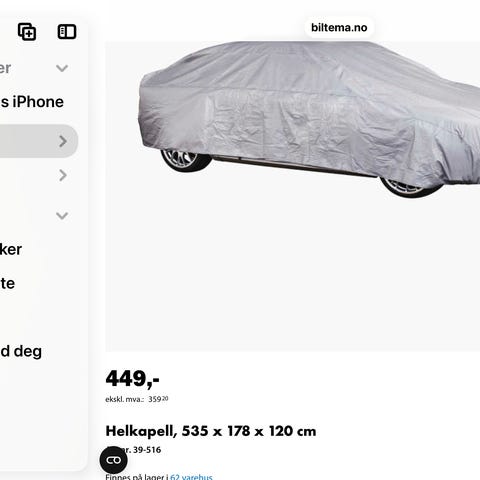Open the 'd deg' sidebar item
This screenshot has height=480, width=480.
pyautogui.click(x=21, y=352)
